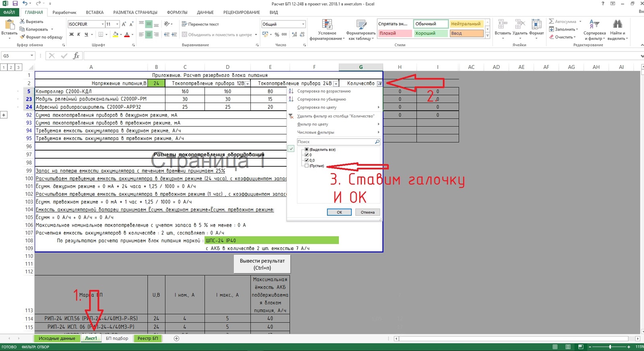Click the Save icon in the quick access toolbar
The width and height of the screenshot is (644, 351).
click(15, 4)
